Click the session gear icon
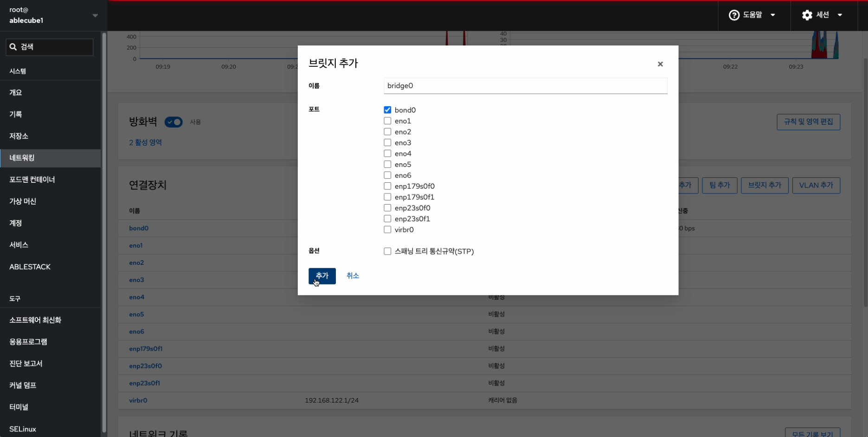 807,15
